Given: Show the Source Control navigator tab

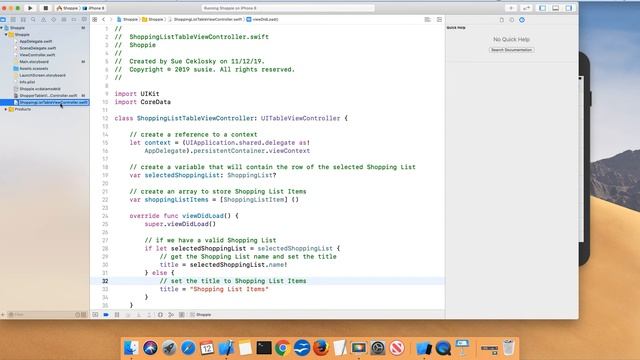Looking at the screenshot, I should pyautogui.click(x=13, y=19).
